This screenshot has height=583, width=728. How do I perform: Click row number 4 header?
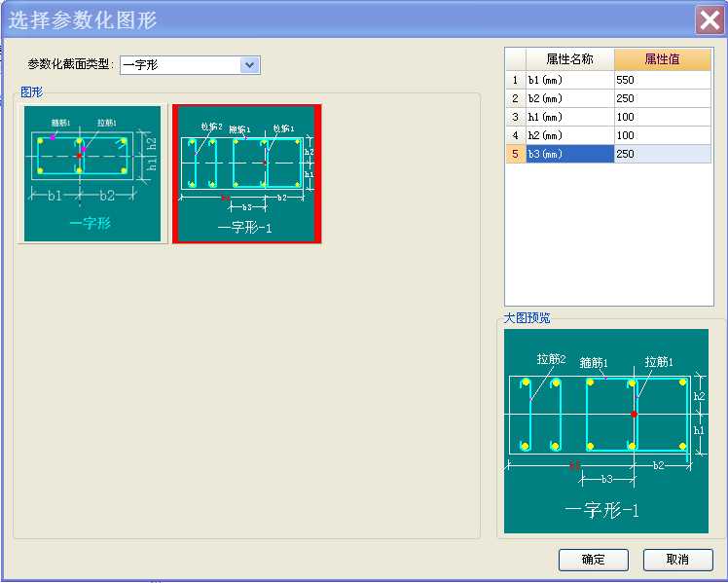click(516, 135)
